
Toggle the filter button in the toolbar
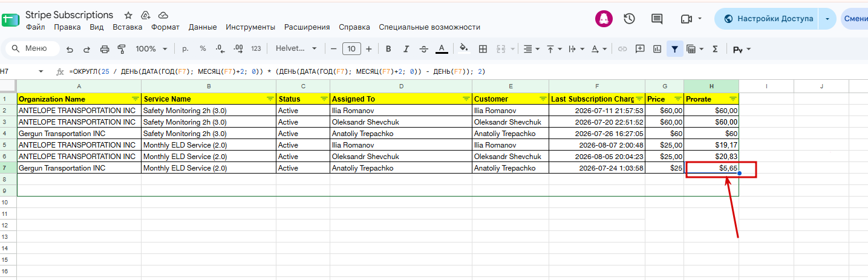click(x=674, y=49)
